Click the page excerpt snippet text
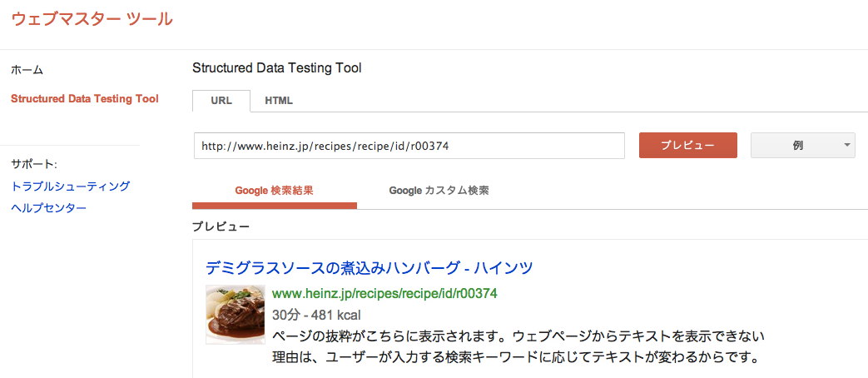The height and width of the screenshot is (378, 868). [518, 346]
